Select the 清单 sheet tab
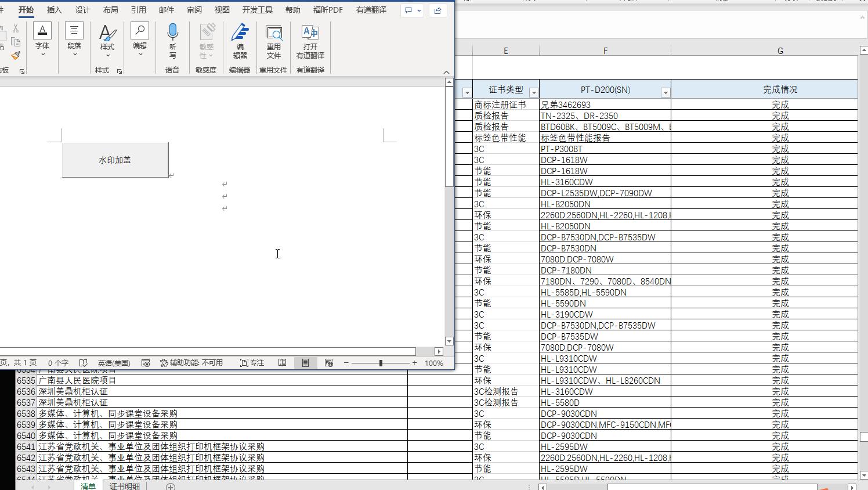The image size is (868, 490). [88, 486]
